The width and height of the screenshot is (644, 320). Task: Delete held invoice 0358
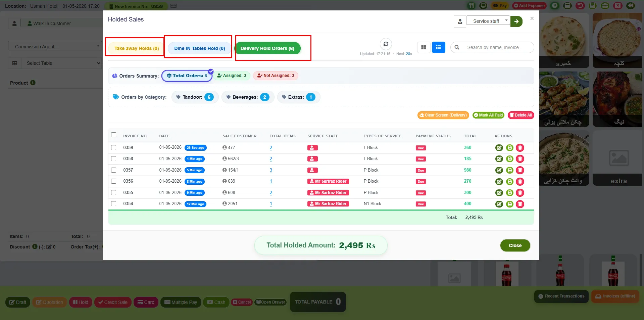pos(520,159)
